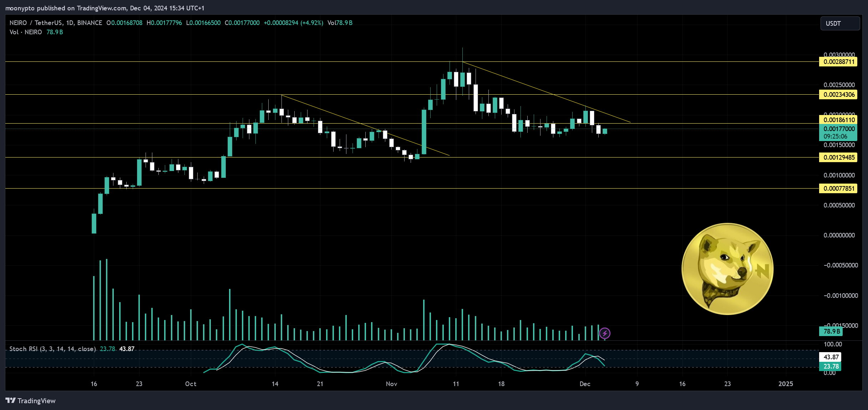This screenshot has width=868, height=410.
Task: Click the 100.00 Stoch RSI scale label
Action: [x=833, y=344]
